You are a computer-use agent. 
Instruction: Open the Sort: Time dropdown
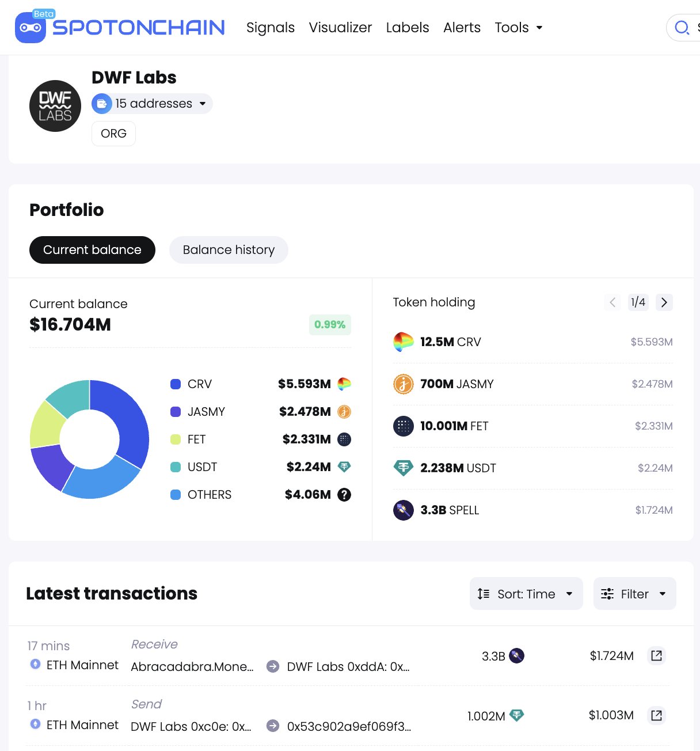526,594
